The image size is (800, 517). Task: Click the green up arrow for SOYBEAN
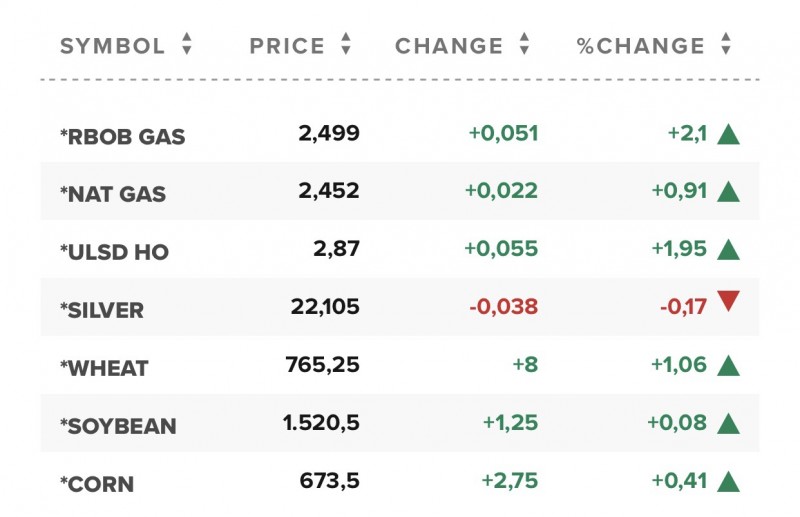(x=728, y=423)
